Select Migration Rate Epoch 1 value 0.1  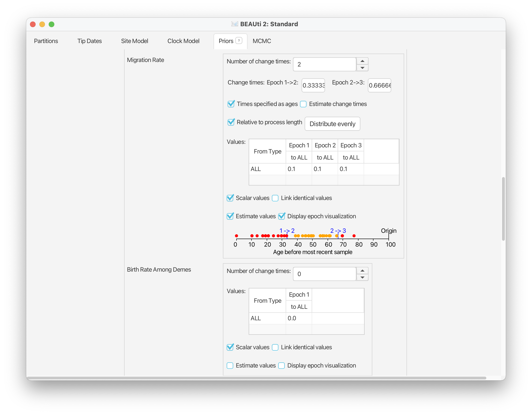click(299, 169)
